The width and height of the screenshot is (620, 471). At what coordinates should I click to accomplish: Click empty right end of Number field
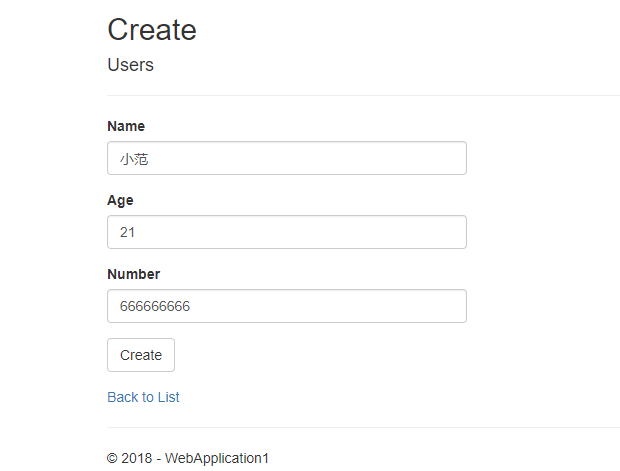pyautogui.click(x=440, y=306)
